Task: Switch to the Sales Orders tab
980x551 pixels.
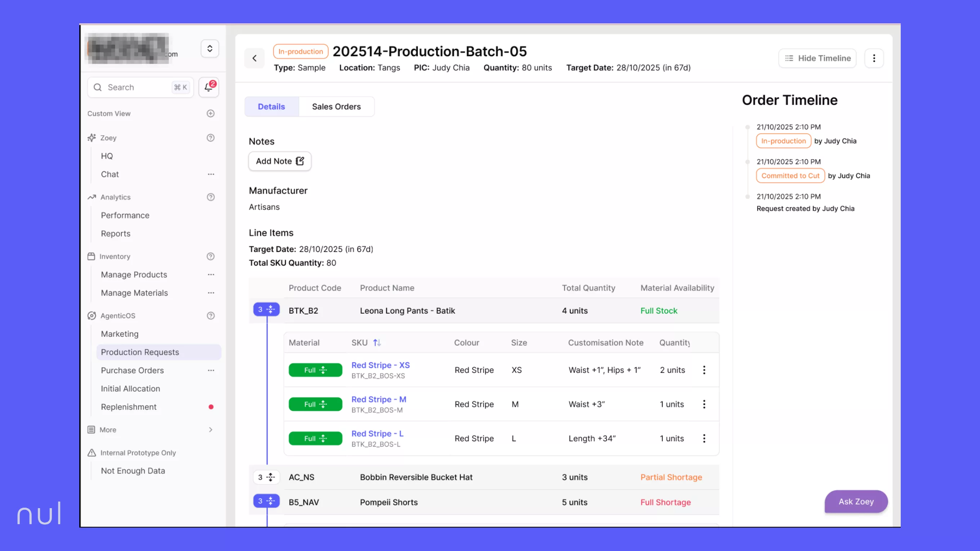Action: click(x=337, y=107)
